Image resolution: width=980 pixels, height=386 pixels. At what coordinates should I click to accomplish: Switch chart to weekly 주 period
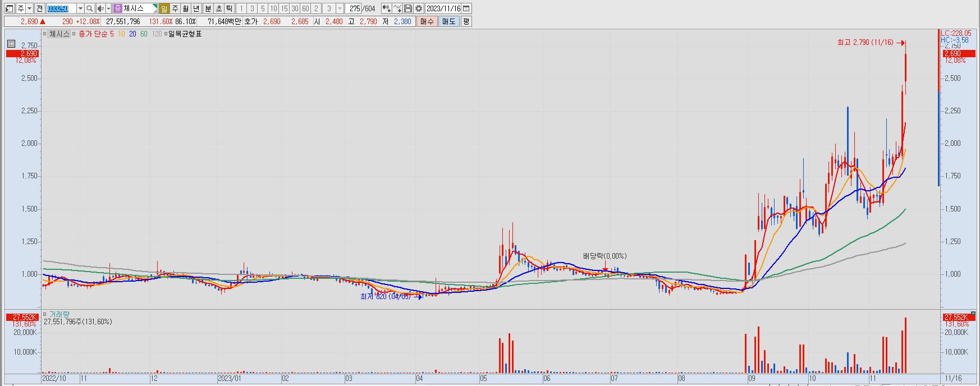pos(175,8)
